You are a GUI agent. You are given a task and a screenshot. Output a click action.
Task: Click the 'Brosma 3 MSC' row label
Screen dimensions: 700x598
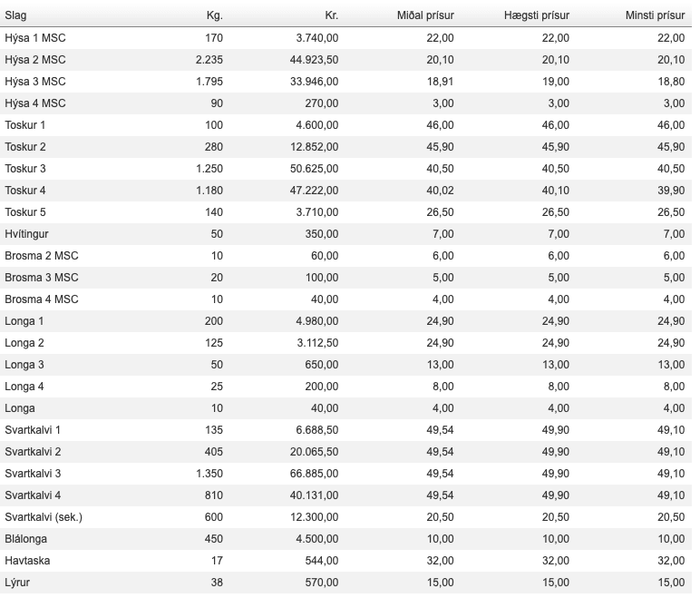tap(42, 278)
